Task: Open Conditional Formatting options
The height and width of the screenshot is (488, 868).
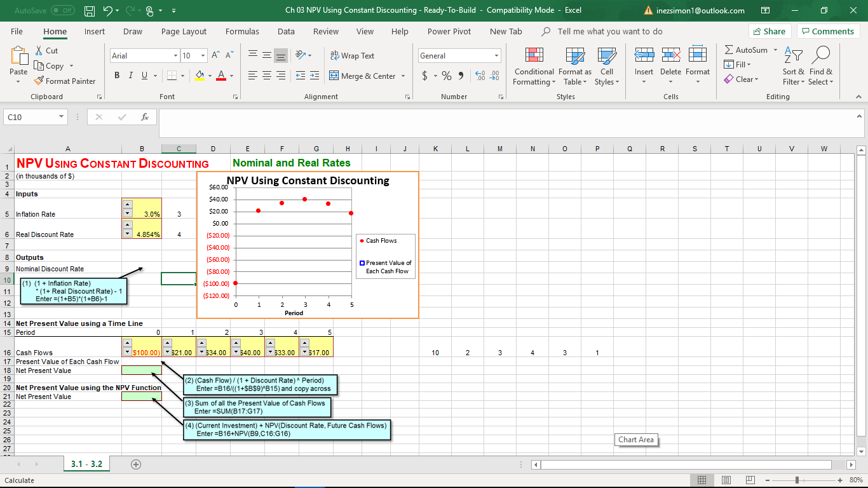Action: pyautogui.click(x=534, y=66)
